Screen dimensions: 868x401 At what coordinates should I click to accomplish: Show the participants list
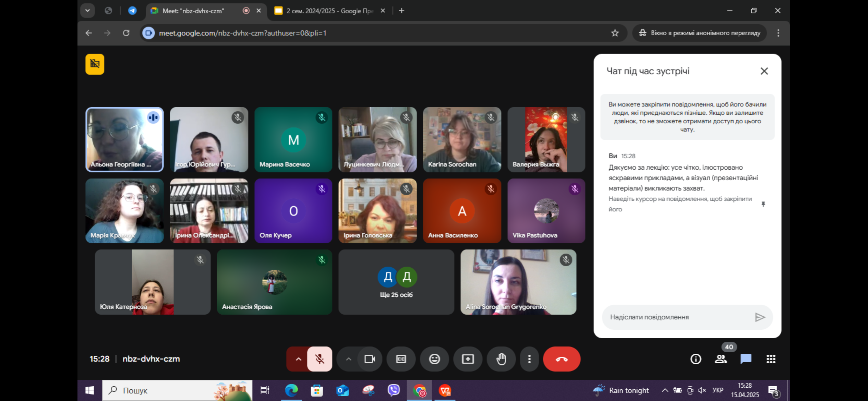click(x=721, y=359)
